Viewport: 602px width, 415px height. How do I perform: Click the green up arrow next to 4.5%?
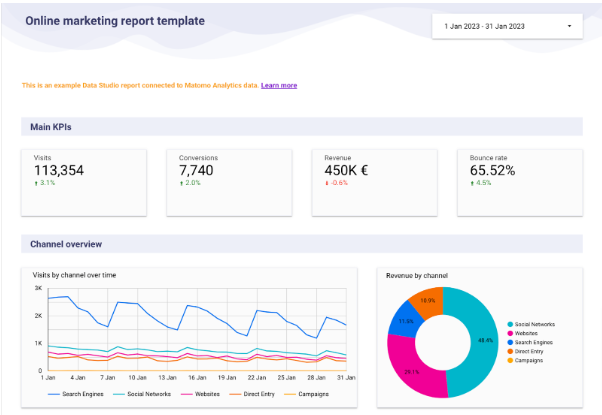point(472,183)
